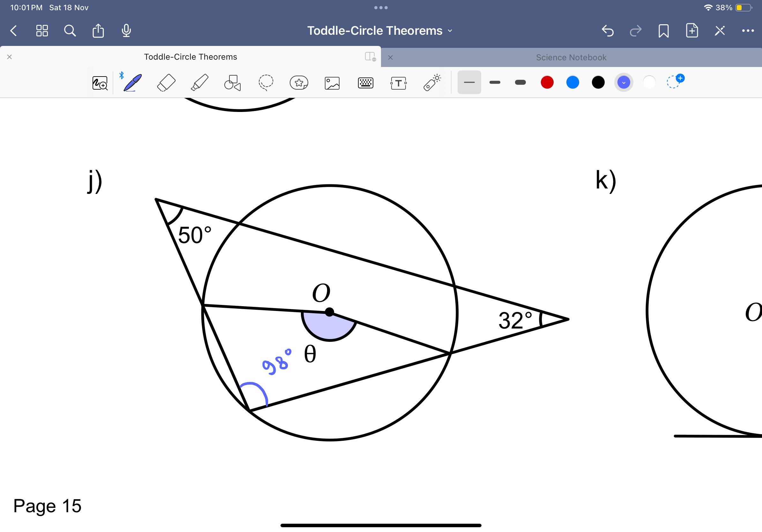Bookmark the current page
Viewport: 762px width, 532px height.
point(663,31)
